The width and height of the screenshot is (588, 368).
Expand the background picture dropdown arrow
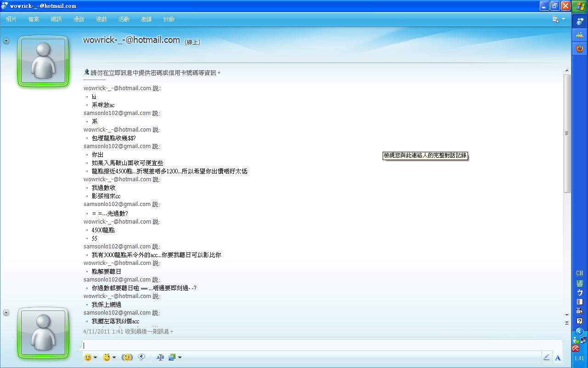(180, 357)
